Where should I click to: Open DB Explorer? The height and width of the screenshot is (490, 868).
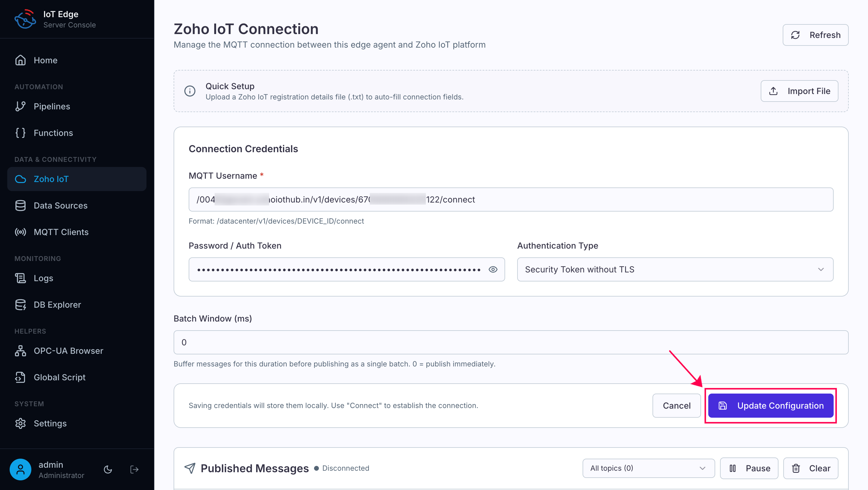point(77,305)
